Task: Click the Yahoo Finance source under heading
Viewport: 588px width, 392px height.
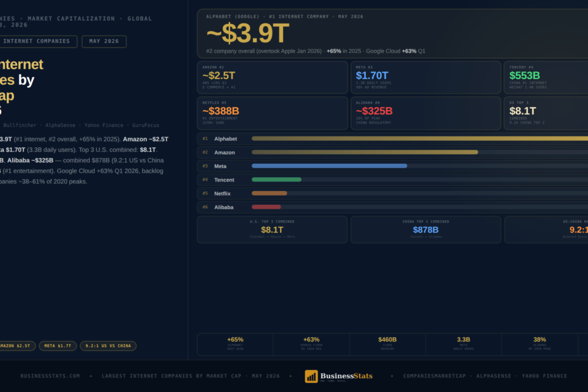Action: 104,125
